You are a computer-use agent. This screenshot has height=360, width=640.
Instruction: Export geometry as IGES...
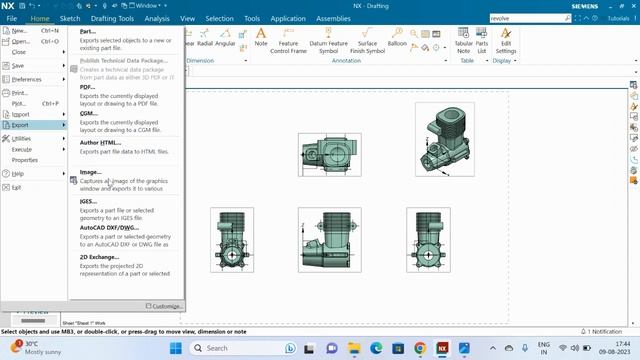(125, 209)
